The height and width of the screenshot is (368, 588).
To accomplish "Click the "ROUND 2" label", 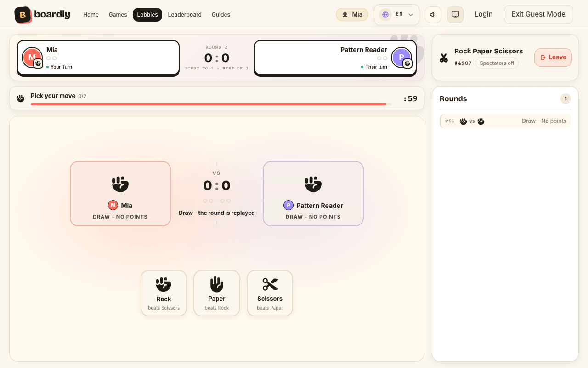I will pos(217,47).
